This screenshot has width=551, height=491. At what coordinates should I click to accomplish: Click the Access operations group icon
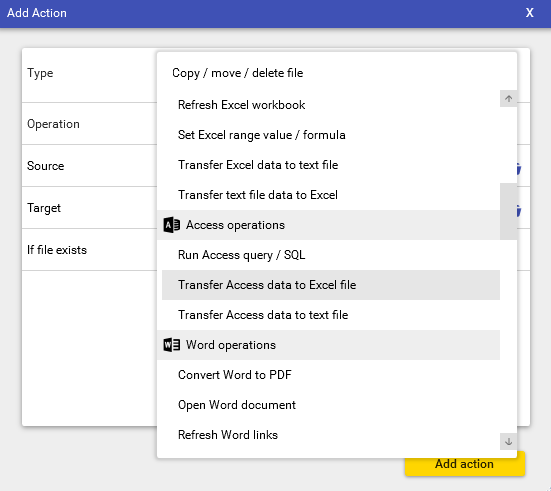(172, 225)
